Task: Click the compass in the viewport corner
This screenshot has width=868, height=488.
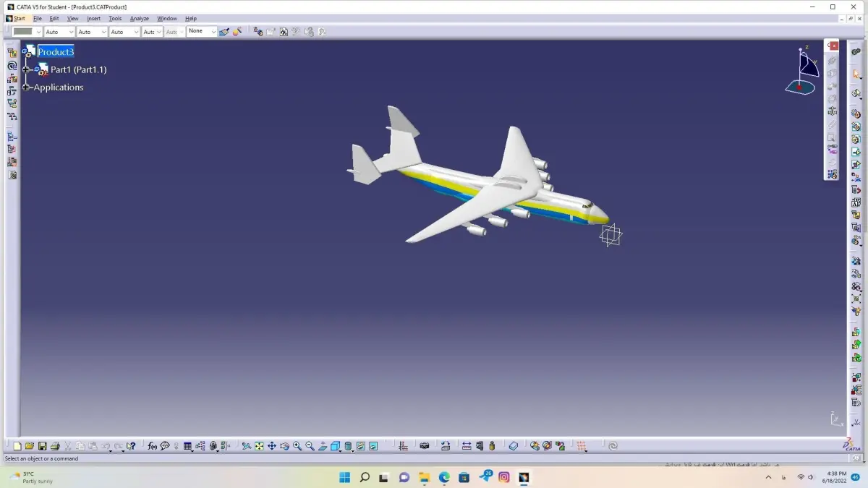Action: pyautogui.click(x=801, y=72)
